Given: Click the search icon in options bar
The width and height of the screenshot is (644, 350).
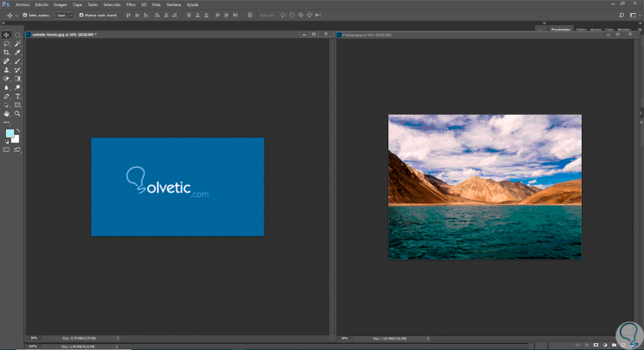Looking at the screenshot, I should (x=622, y=15).
